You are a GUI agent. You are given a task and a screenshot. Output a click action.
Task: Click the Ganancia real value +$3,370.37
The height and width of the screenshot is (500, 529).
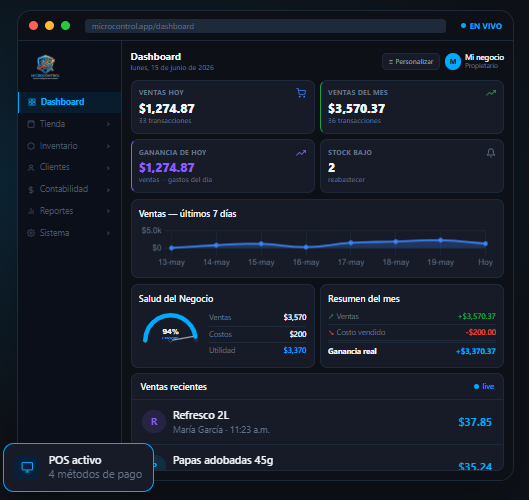(x=476, y=351)
